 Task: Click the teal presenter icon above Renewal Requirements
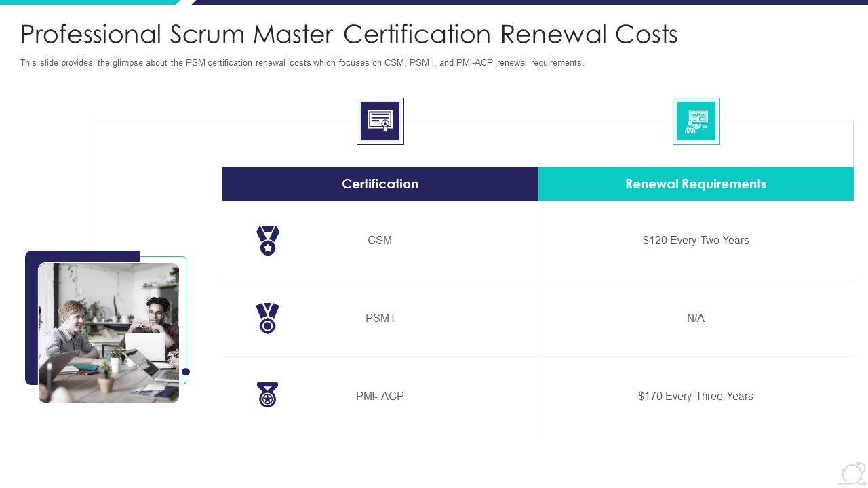(696, 121)
